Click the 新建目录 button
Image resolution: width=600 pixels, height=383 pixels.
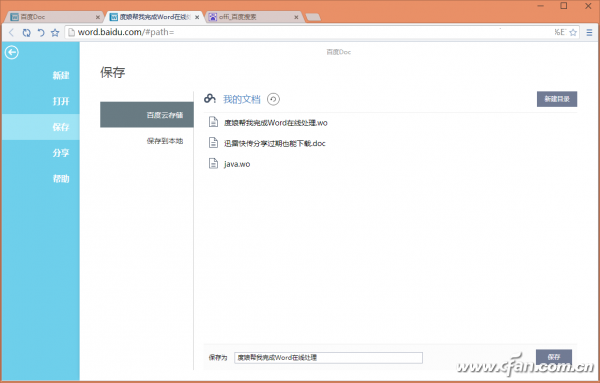557,99
